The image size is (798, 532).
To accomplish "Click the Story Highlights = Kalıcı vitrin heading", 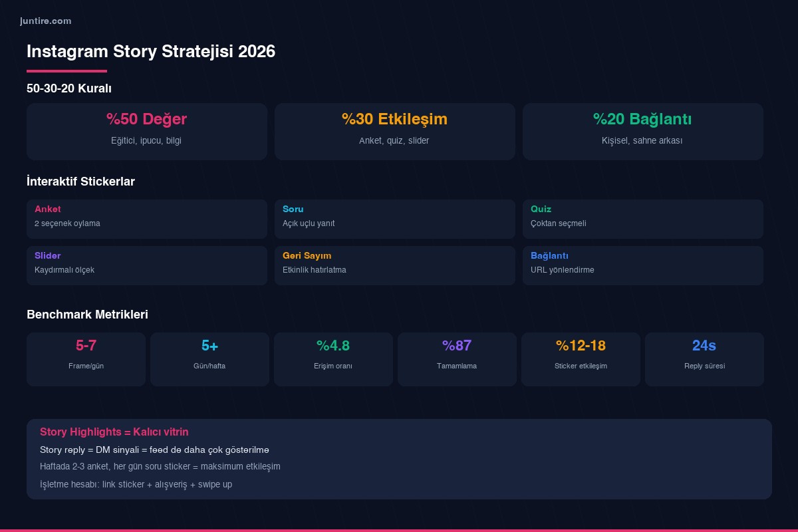I will pos(114,432).
